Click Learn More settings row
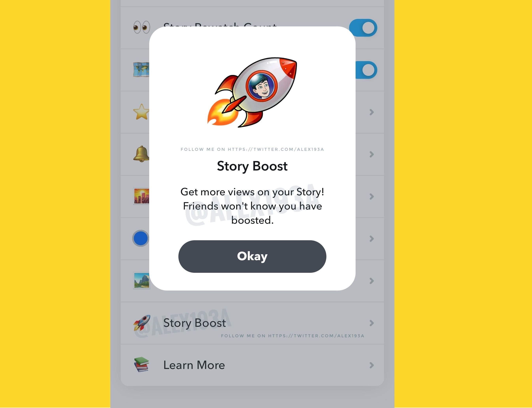Screen dimensions: 532x408 click(x=252, y=365)
